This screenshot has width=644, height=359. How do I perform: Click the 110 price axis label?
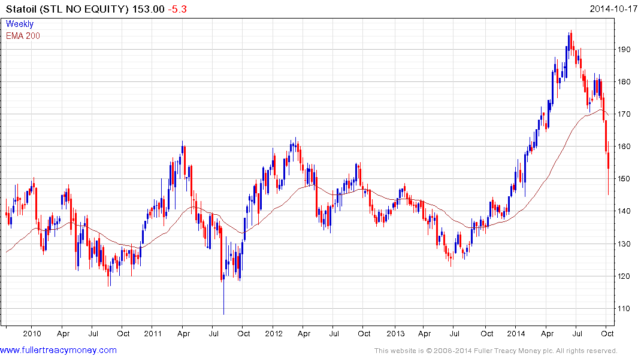624,309
